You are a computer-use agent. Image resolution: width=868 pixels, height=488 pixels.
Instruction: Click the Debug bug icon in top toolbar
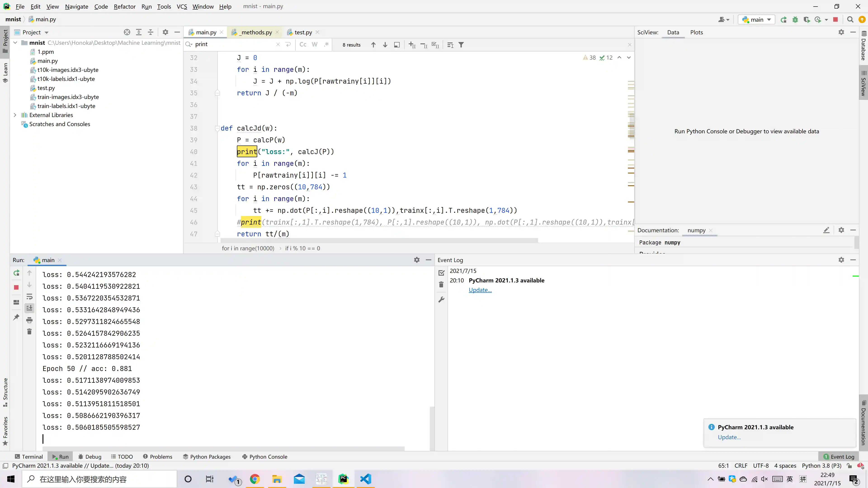tap(795, 19)
